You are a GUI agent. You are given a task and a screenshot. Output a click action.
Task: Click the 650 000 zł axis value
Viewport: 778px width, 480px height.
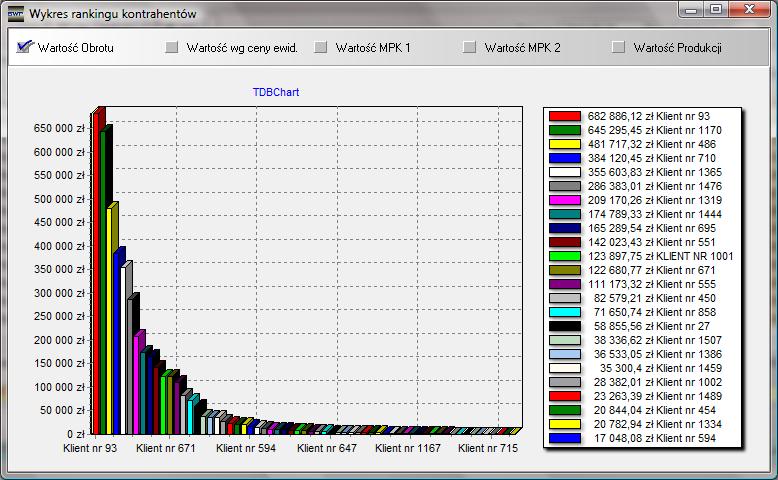pos(59,128)
